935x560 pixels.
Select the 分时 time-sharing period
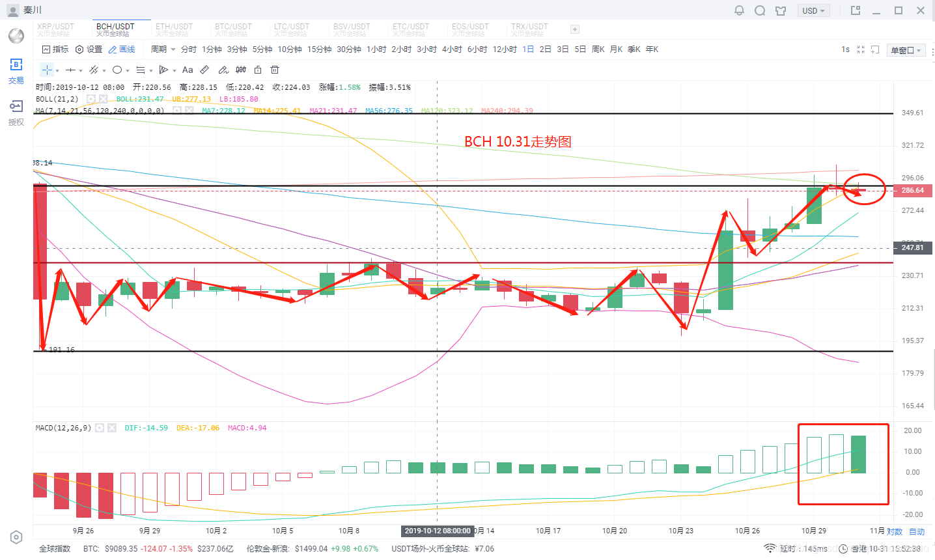189,49
